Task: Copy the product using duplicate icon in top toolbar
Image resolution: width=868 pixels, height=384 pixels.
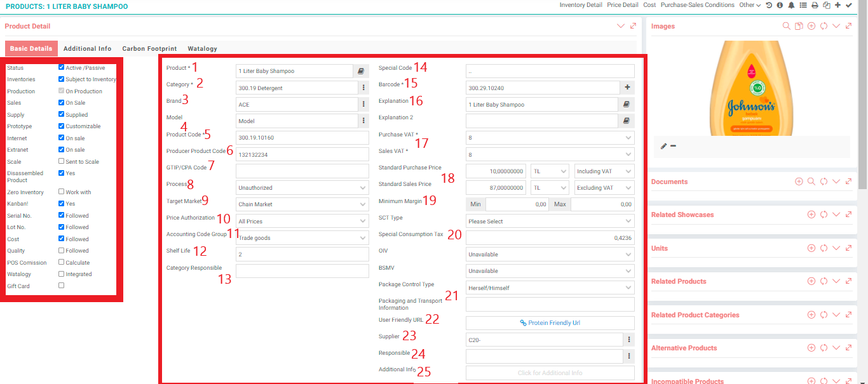Action: [x=826, y=5]
